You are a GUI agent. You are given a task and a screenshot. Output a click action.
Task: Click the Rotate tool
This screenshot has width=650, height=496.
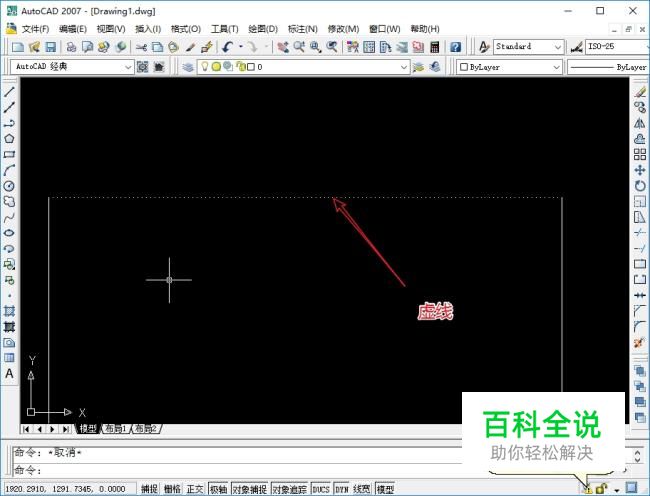[640, 186]
